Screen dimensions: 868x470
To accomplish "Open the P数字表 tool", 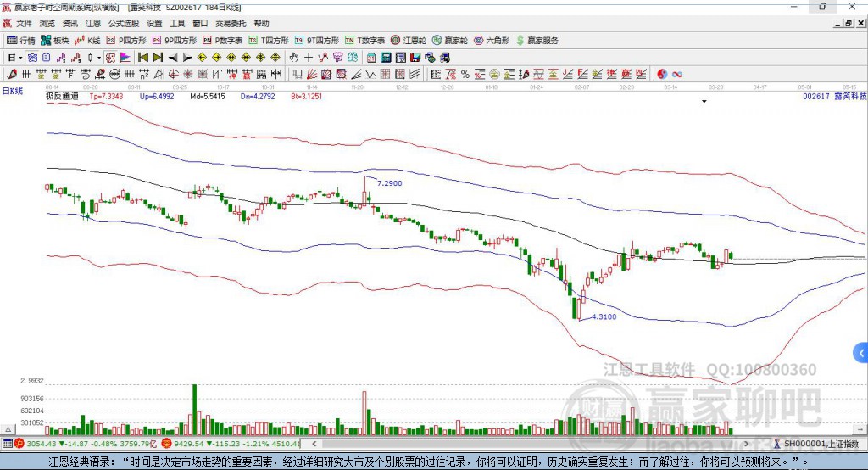I will (223, 41).
